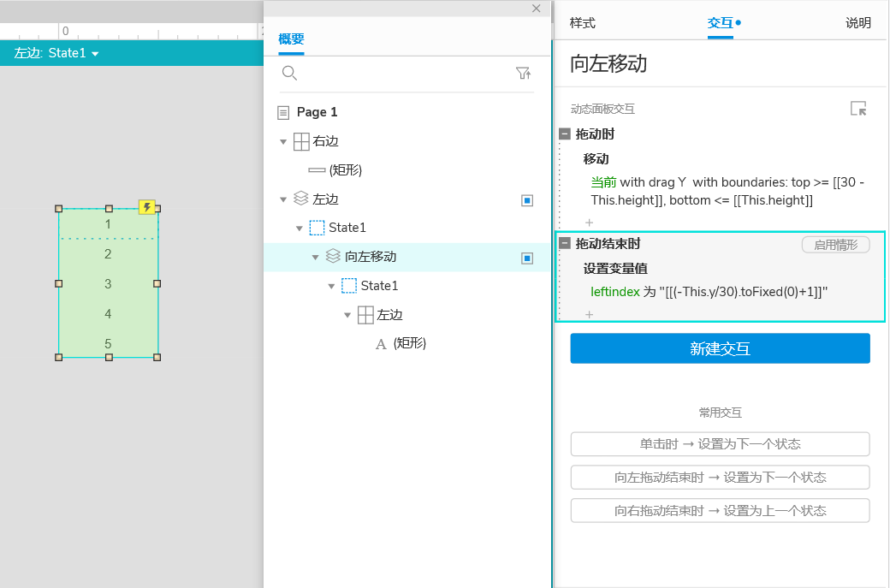
Task: Open the move action with drag Y details
Action: coord(727,191)
